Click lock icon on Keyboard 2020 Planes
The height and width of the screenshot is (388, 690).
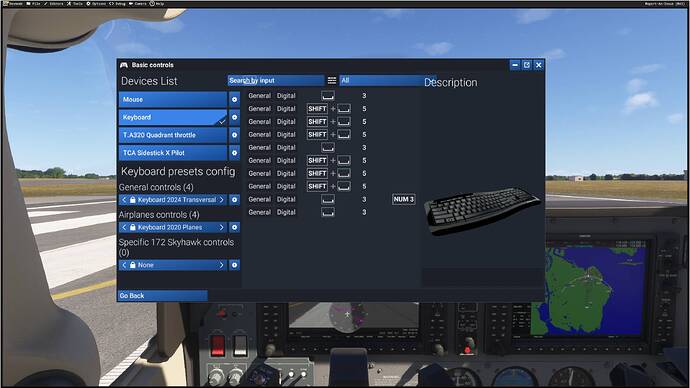[x=132, y=227]
